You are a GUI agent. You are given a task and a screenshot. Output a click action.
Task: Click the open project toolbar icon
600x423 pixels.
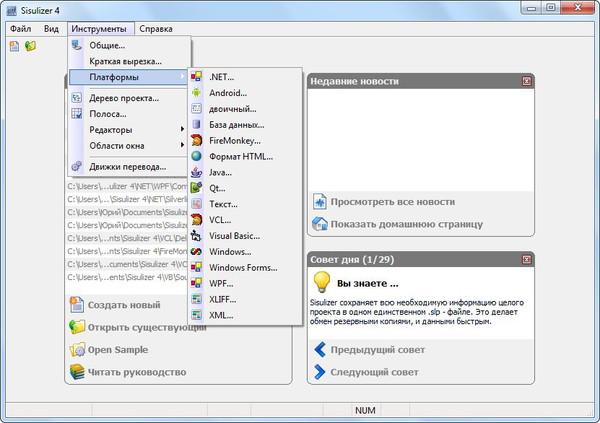tap(30, 47)
